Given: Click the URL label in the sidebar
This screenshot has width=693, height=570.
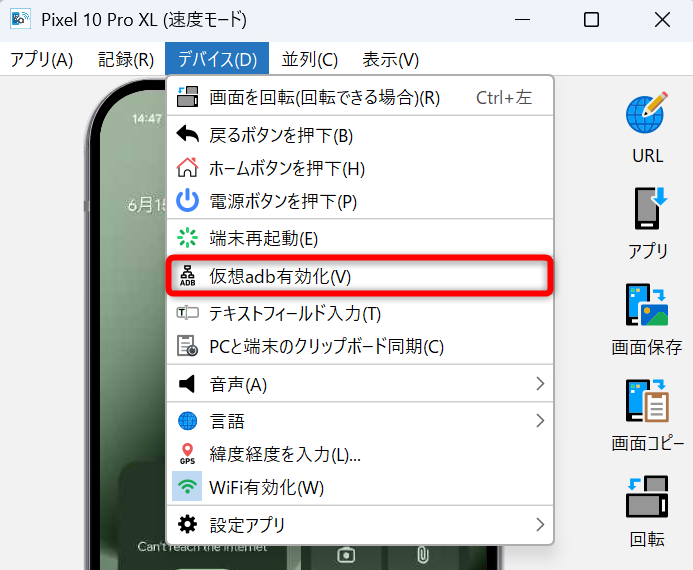Looking at the screenshot, I should [x=647, y=156].
